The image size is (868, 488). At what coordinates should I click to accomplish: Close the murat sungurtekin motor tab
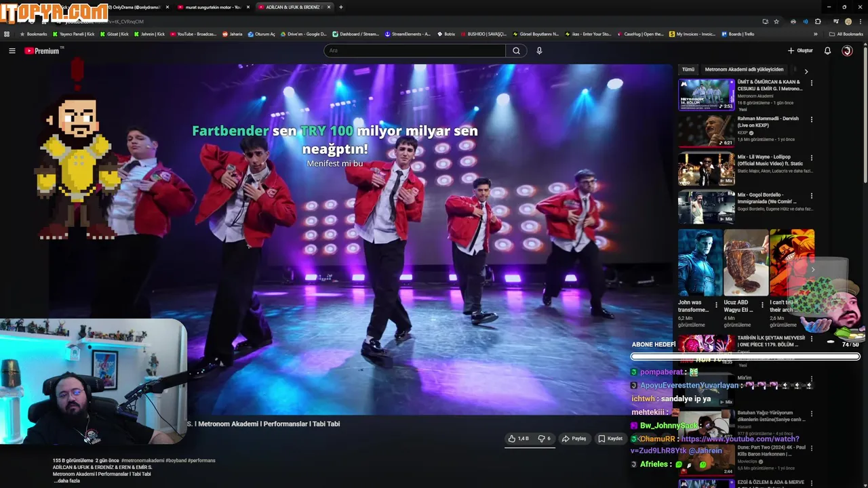(248, 7)
